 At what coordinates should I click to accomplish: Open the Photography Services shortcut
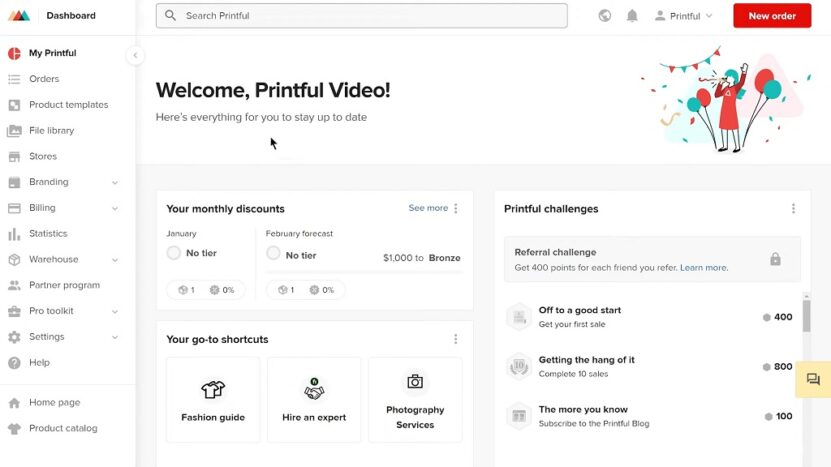(415, 400)
